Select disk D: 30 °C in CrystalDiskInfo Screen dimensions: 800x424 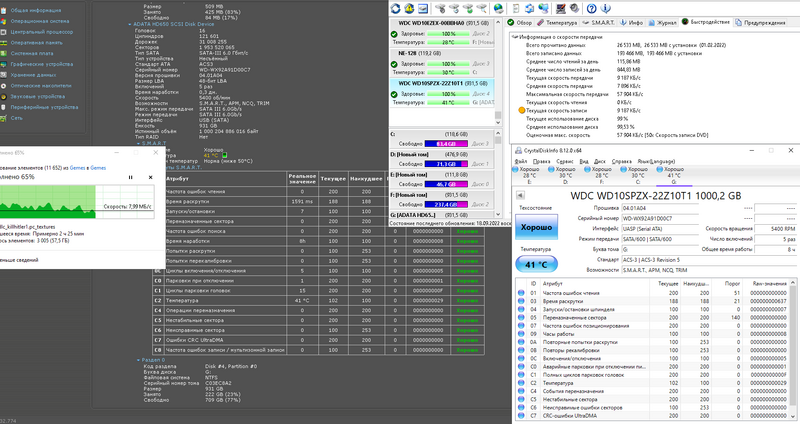pos(565,175)
